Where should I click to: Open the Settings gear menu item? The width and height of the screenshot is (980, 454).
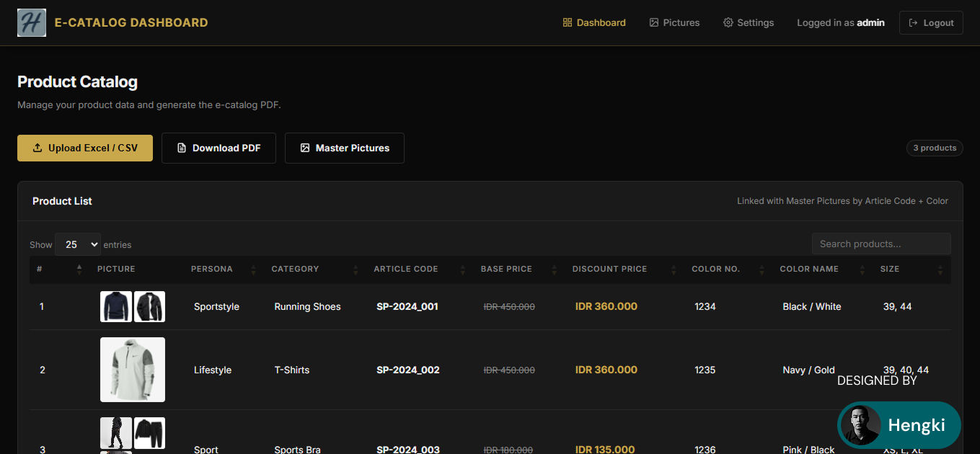point(749,23)
